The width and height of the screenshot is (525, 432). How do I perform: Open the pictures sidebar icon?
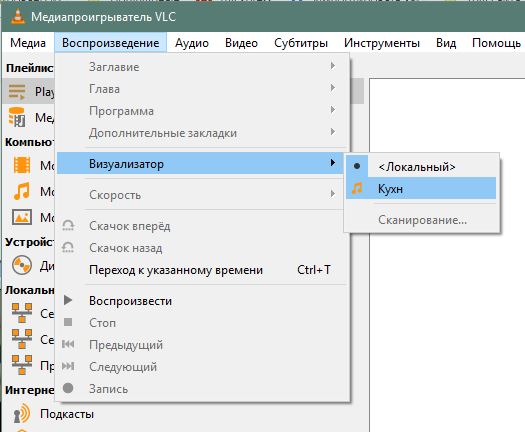[x=22, y=217]
